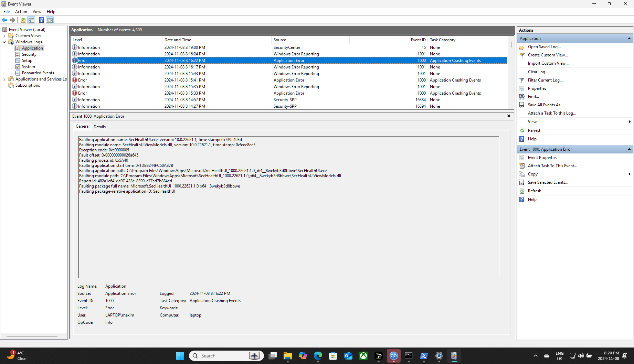Expand the Custom Views tree node
Viewport: 634px width, 364px height.
[x=4, y=36]
